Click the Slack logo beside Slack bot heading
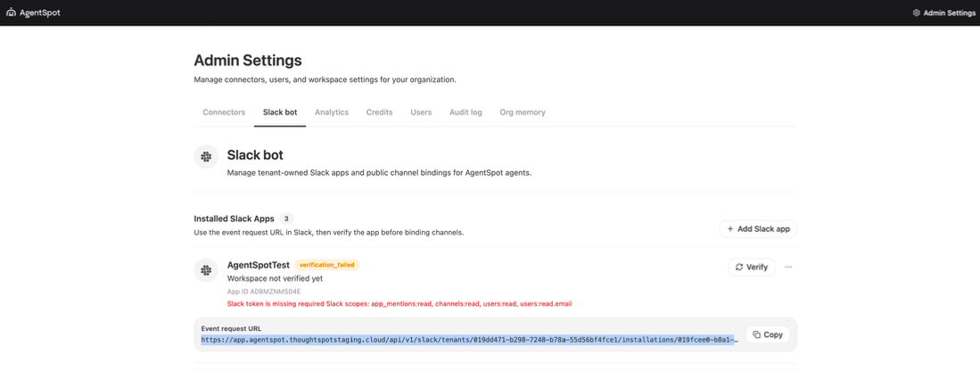Image resolution: width=980 pixels, height=380 pixels. 206,157
